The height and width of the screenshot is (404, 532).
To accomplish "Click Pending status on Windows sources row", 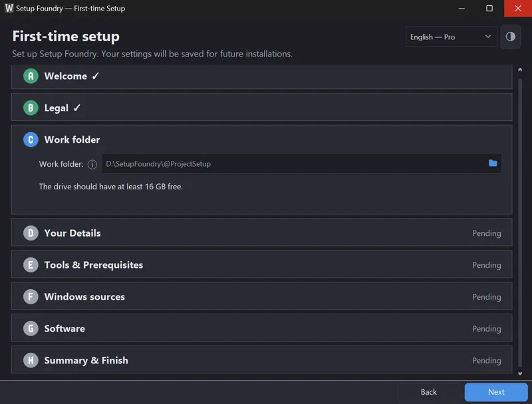I will click(487, 297).
